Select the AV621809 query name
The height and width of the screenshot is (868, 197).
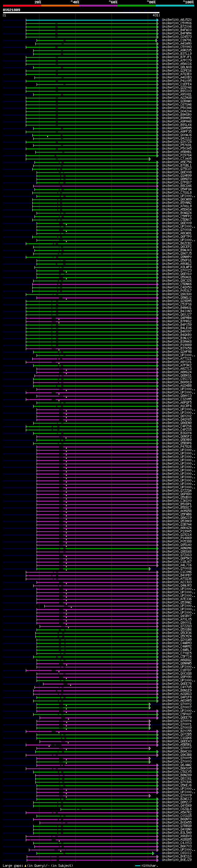point(11,10)
